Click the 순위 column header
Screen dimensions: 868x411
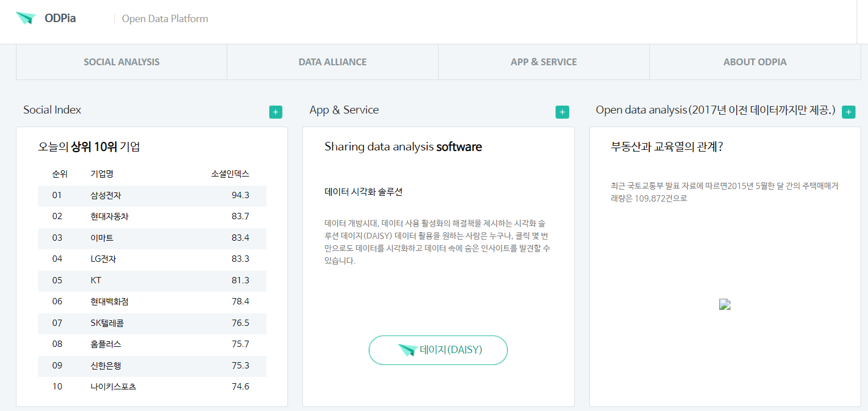coord(60,174)
